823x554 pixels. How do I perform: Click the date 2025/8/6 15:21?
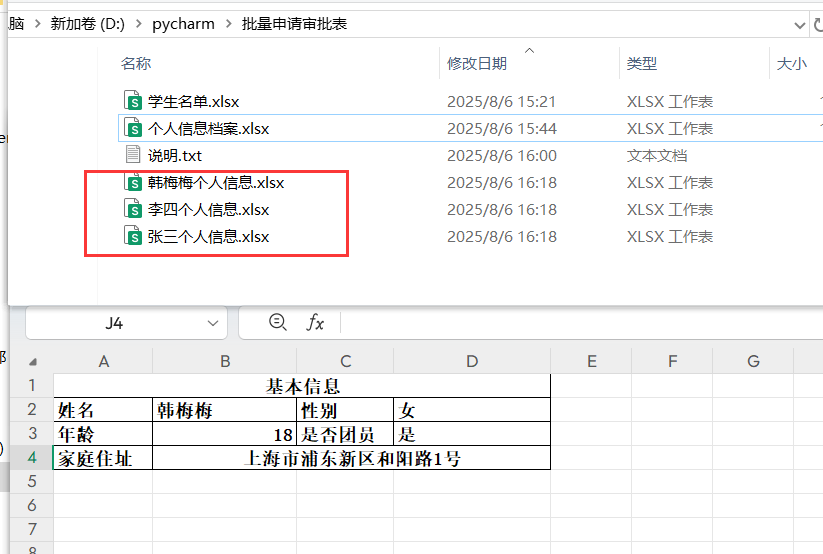coord(501,101)
